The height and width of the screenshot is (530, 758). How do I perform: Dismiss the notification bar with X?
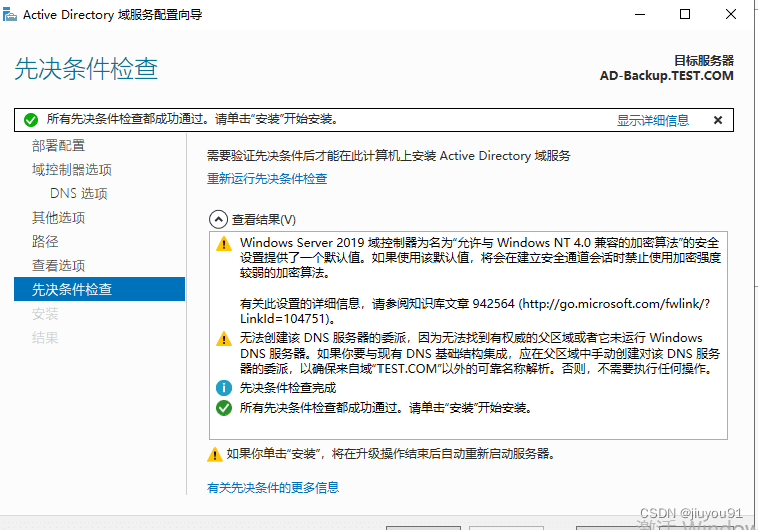(718, 120)
